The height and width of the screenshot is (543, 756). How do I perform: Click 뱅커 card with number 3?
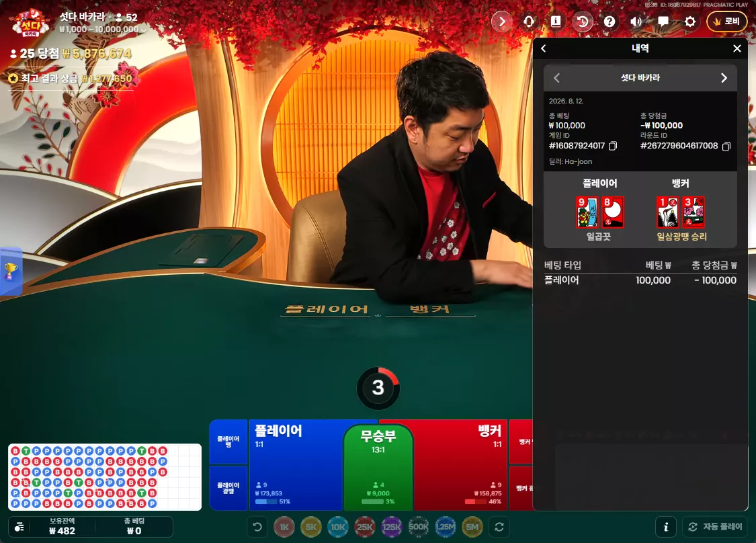pyautogui.click(x=694, y=212)
